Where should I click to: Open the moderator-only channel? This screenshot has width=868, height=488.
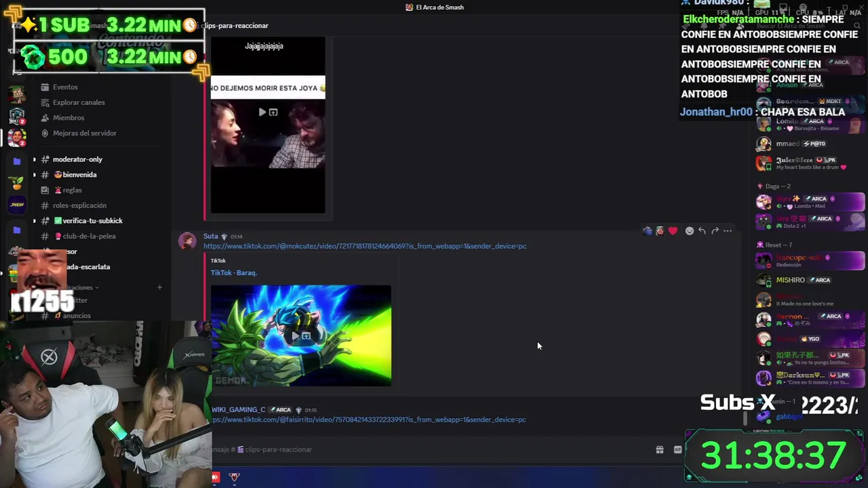[x=77, y=159]
